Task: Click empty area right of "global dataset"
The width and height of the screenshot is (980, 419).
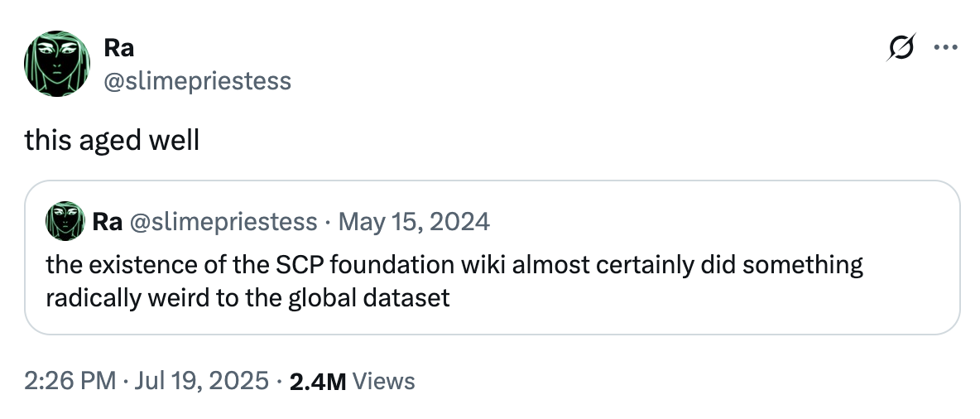Action: 662,297
